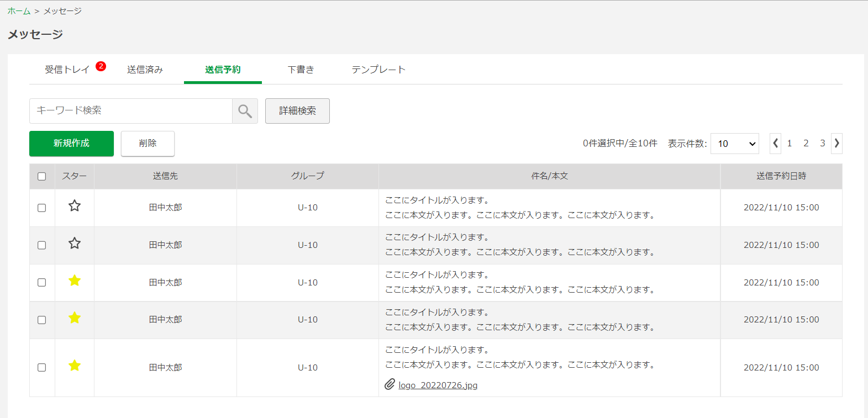
Task: Select the 送信予約 tab
Action: click(223, 70)
